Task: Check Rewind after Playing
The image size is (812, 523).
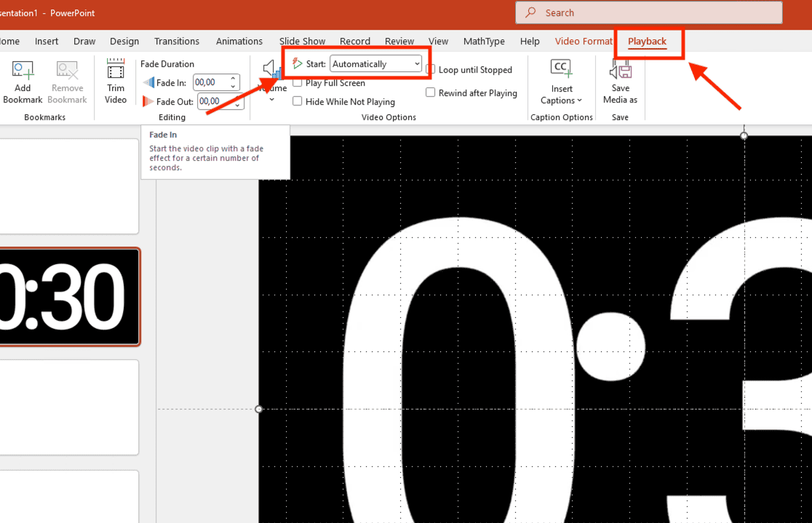Action: pyautogui.click(x=430, y=92)
